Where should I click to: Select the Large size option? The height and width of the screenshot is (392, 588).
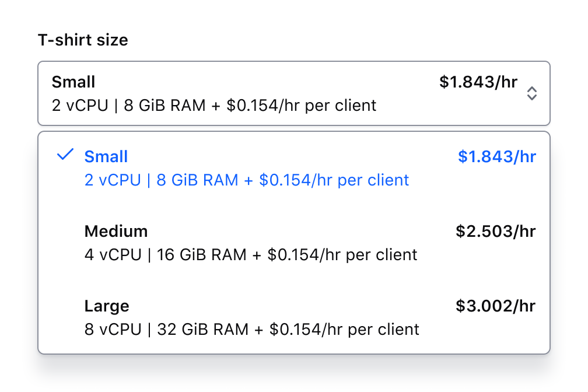click(x=294, y=317)
